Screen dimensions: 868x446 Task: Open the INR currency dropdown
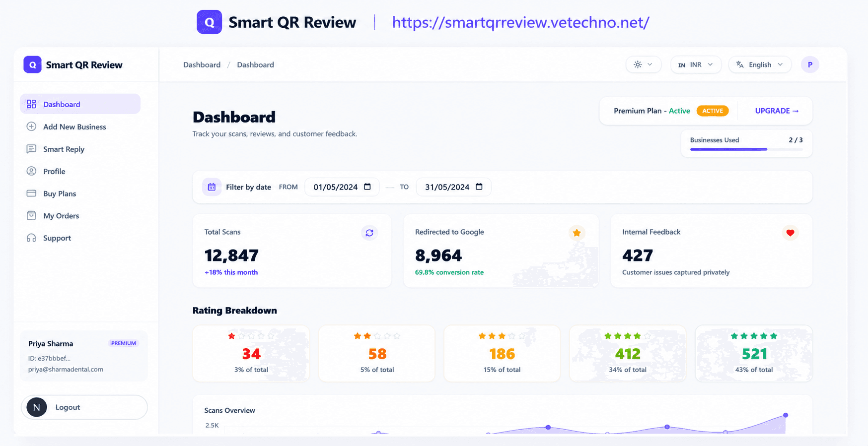click(x=696, y=64)
